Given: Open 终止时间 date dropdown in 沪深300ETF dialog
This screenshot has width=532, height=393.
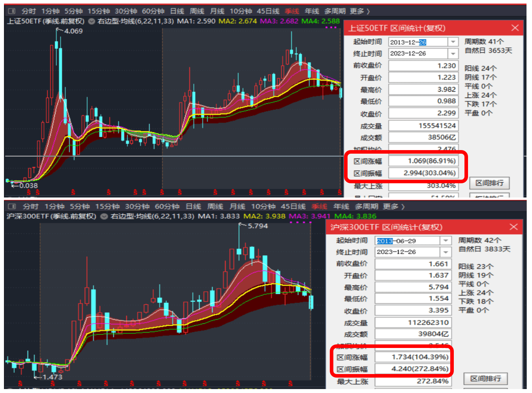Looking at the screenshot, I should click(446, 252).
